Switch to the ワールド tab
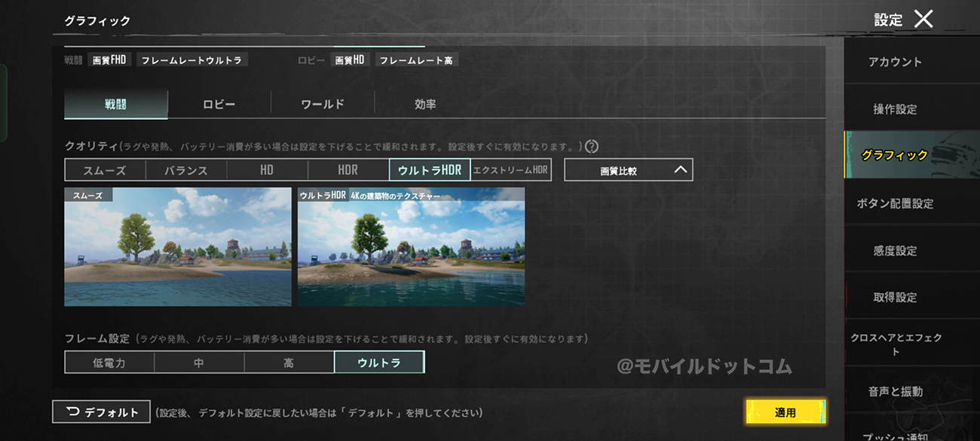Screen dimensions: 980x441 tap(323, 104)
